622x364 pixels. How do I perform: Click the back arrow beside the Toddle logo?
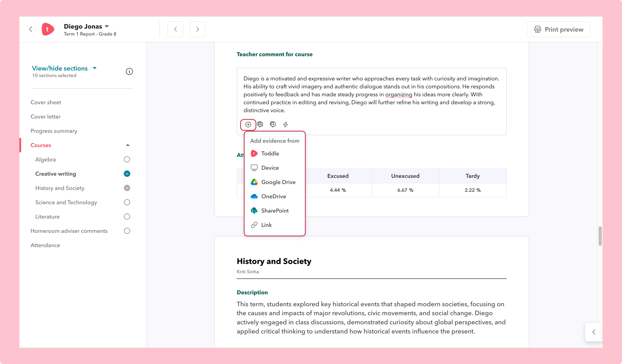(x=31, y=29)
